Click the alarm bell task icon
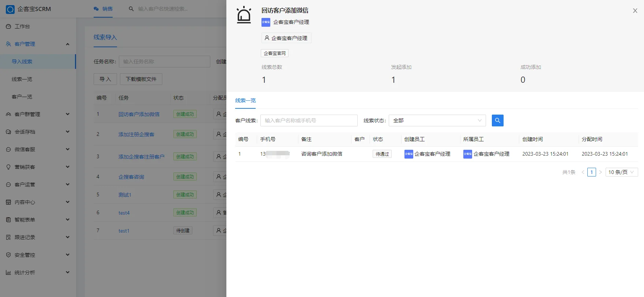Viewport: 644px width, 297px height. click(x=244, y=15)
